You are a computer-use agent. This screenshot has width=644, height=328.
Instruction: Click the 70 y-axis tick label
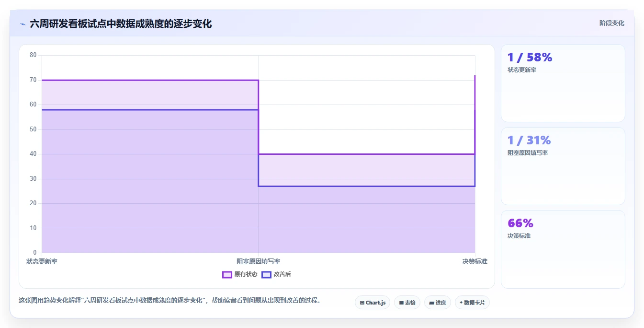[x=33, y=80]
